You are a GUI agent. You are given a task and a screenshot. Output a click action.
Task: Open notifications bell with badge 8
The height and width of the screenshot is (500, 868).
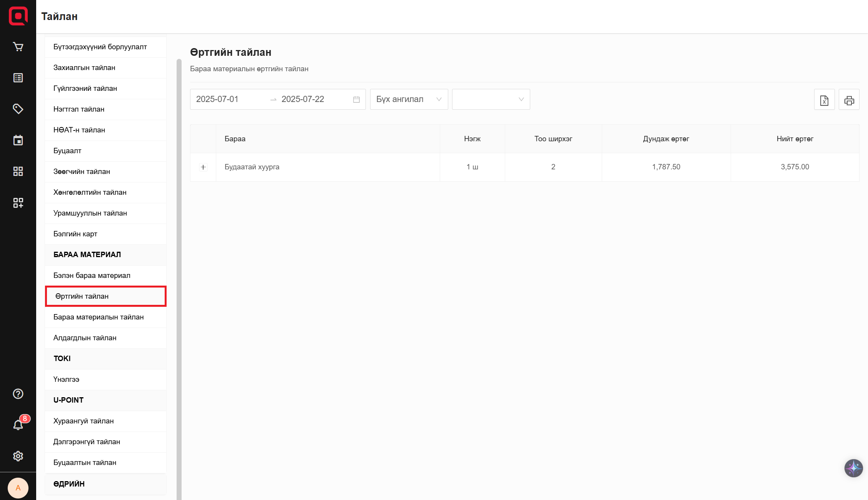[x=18, y=425]
